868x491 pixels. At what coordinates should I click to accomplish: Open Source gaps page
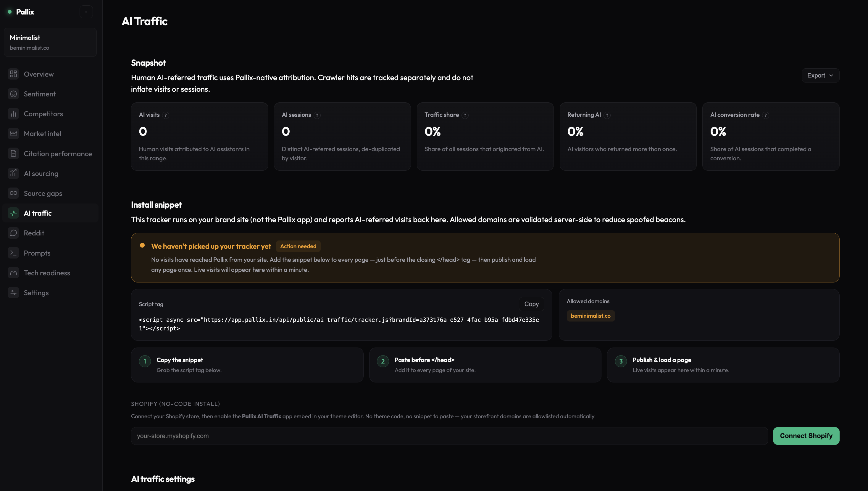(50, 193)
